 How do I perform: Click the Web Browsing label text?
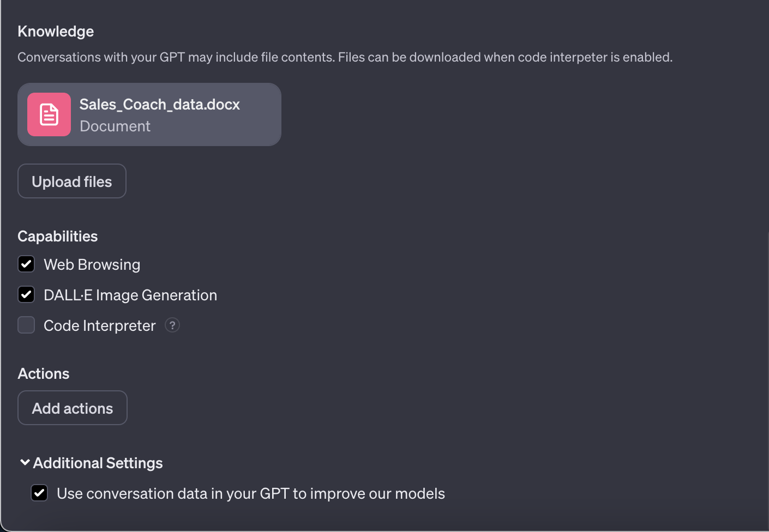(92, 265)
